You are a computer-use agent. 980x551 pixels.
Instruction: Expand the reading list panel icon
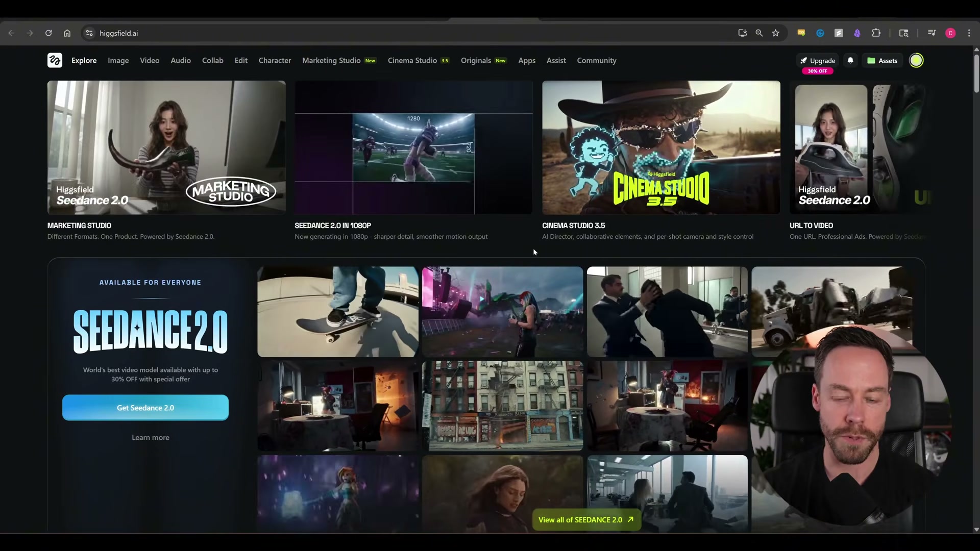pyautogui.click(x=904, y=33)
